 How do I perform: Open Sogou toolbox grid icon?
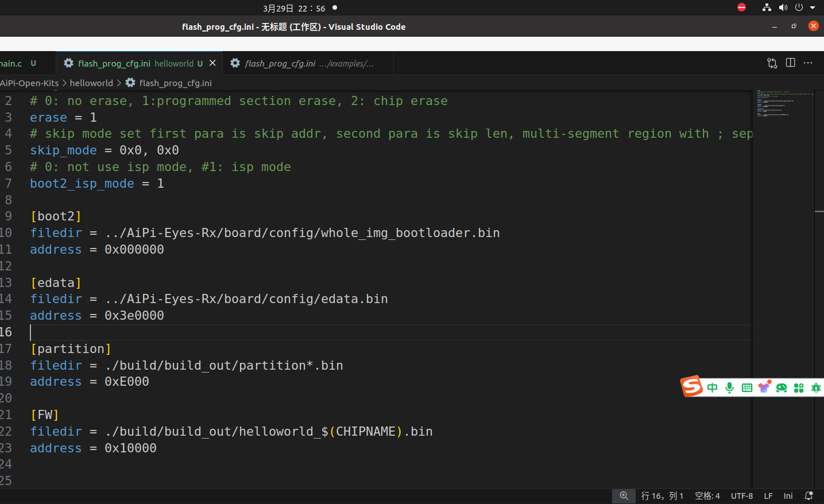[799, 388]
